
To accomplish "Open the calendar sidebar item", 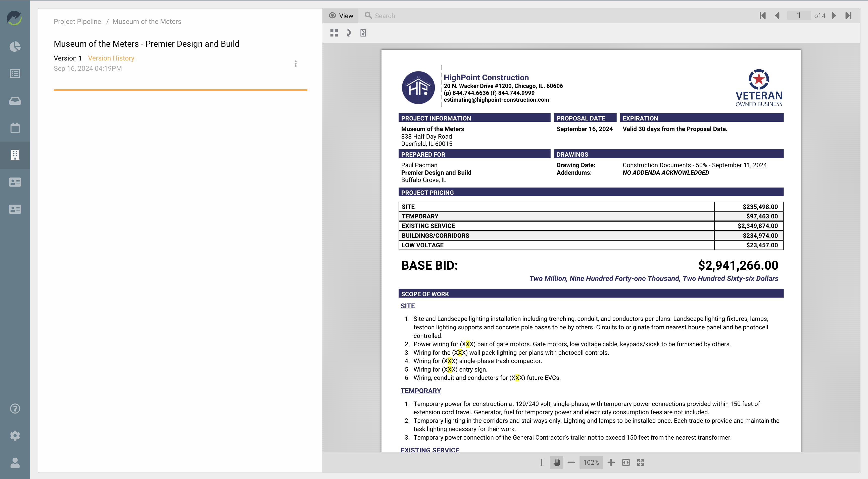I will [15, 128].
